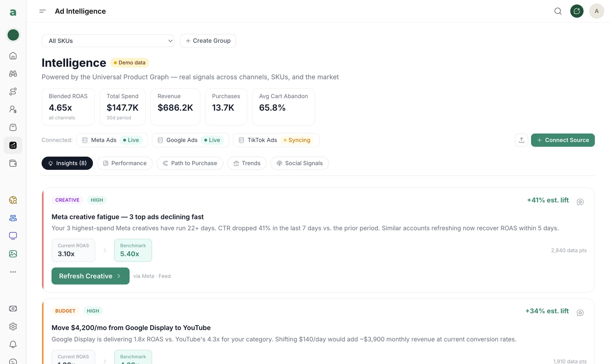Viewport: 610px width, 364px height.
Task: Select the Meta Ads connected source chip
Action: [x=112, y=140]
